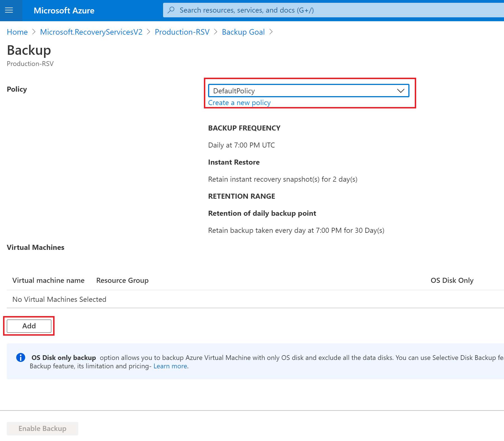Expand the DefaultPolicy policy dropdown
This screenshot has width=504, height=441.
tap(401, 91)
